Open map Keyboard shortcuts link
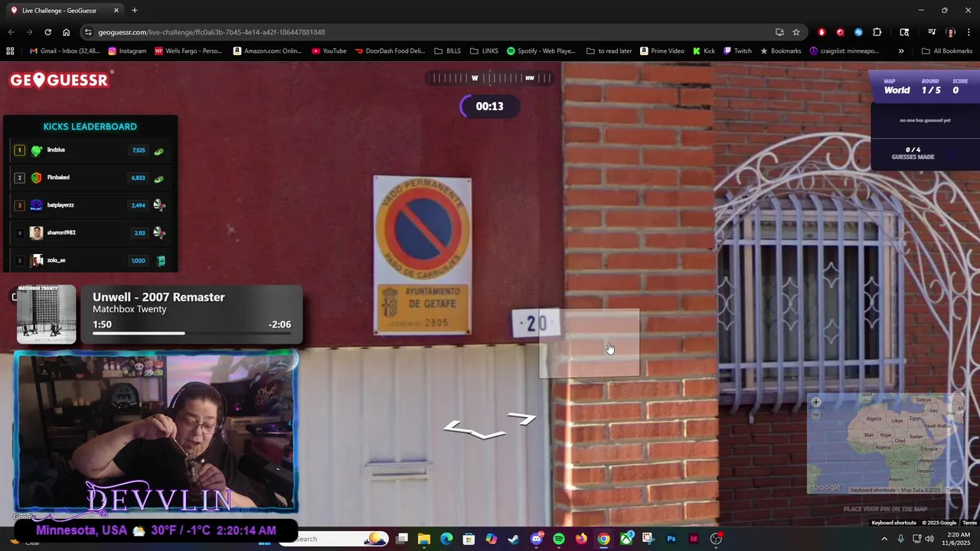980x551 pixels. point(893,523)
